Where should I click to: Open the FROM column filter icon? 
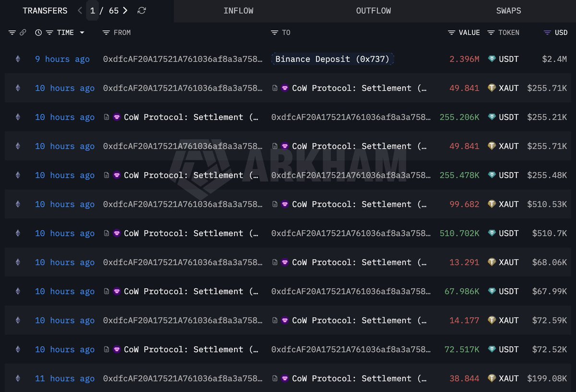pos(106,33)
